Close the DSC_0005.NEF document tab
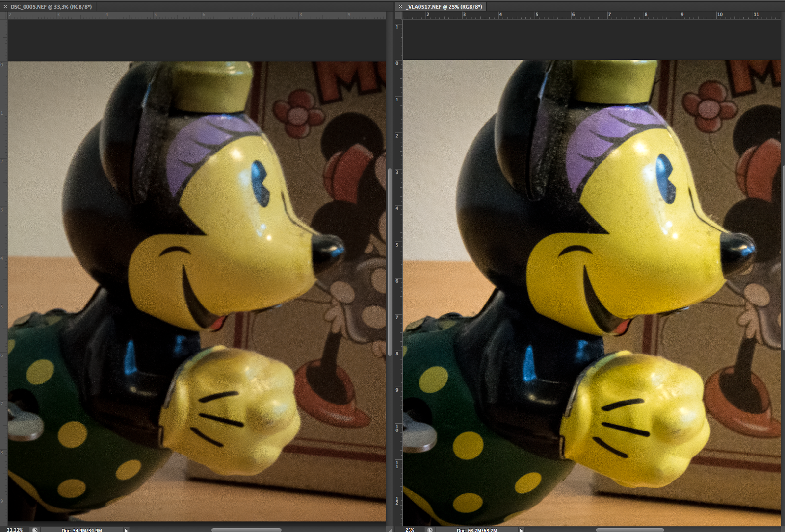Screen dimensions: 785x532 point(5,7)
